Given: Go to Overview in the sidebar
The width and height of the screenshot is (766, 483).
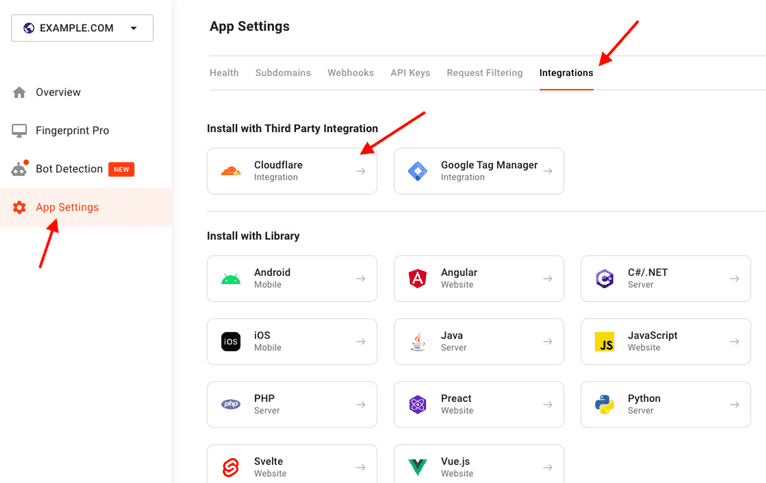Looking at the screenshot, I should point(58,92).
